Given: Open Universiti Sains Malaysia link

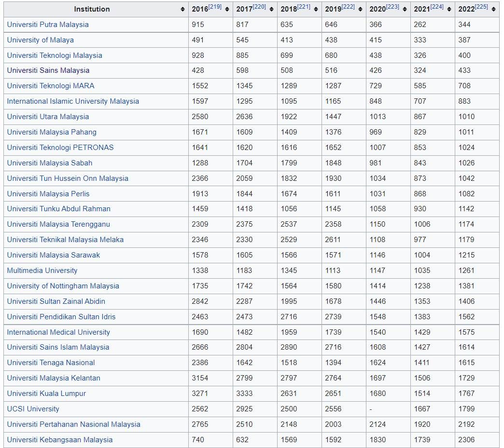Looking at the screenshot, I should point(48,70).
